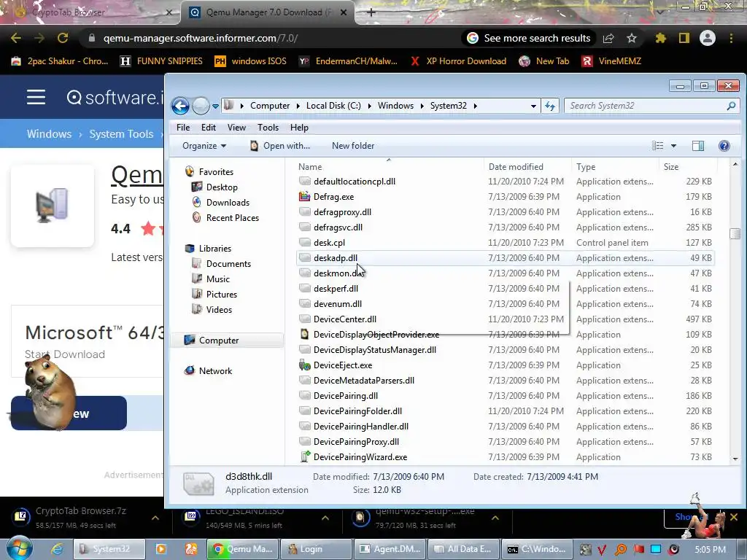
Task: Open the Documents library
Action: (x=228, y=264)
